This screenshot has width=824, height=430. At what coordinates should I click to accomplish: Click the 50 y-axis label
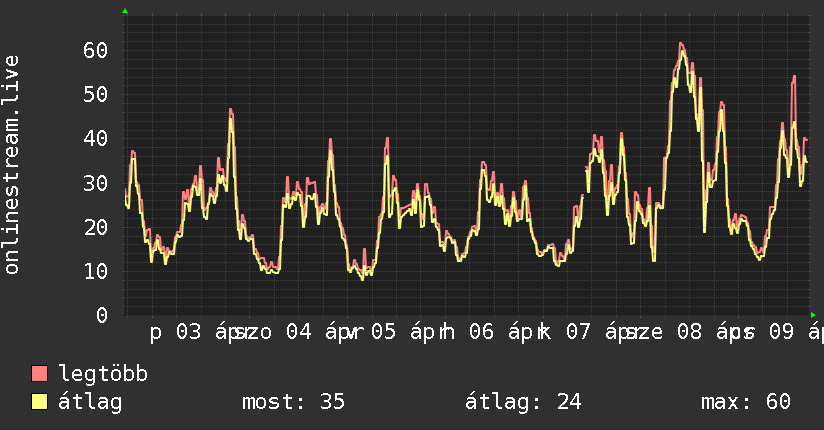pyautogui.click(x=95, y=95)
